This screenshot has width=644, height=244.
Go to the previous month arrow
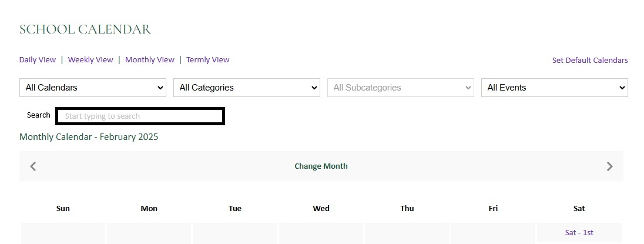(x=33, y=166)
